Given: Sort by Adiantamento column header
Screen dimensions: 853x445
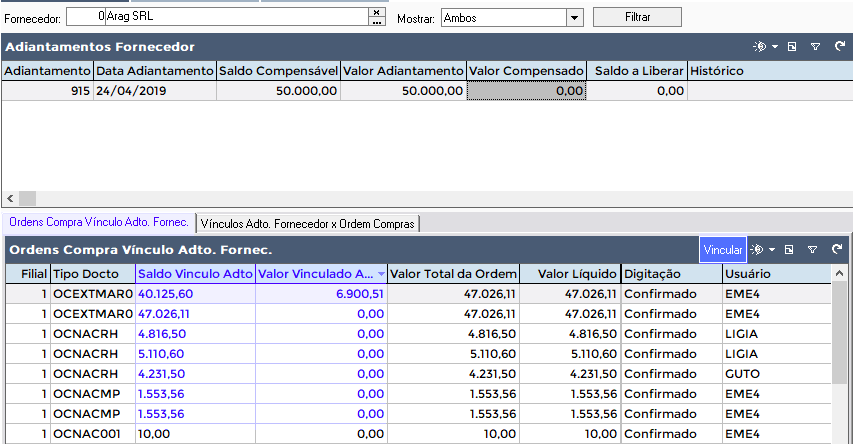Looking at the screenshot, I should click(x=47, y=71).
